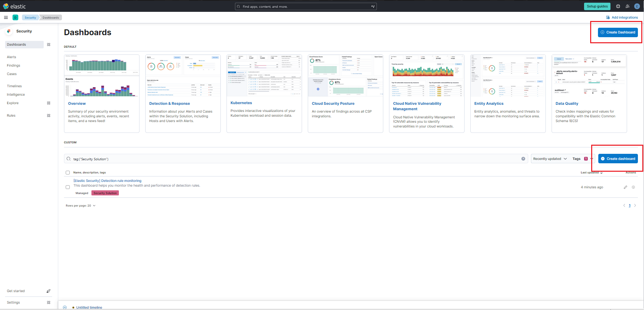This screenshot has width=644, height=310.
Task: Show info for Detection rule monitoring dashboard
Action: [x=633, y=187]
